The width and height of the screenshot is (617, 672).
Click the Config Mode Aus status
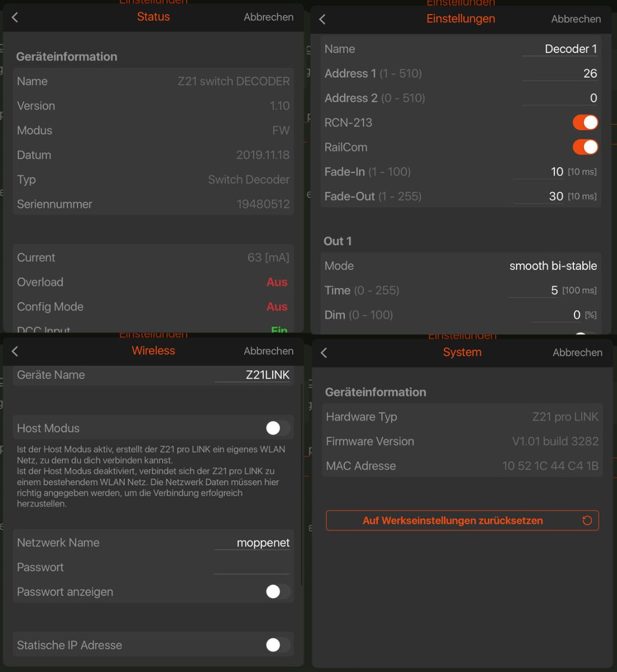[x=277, y=307]
